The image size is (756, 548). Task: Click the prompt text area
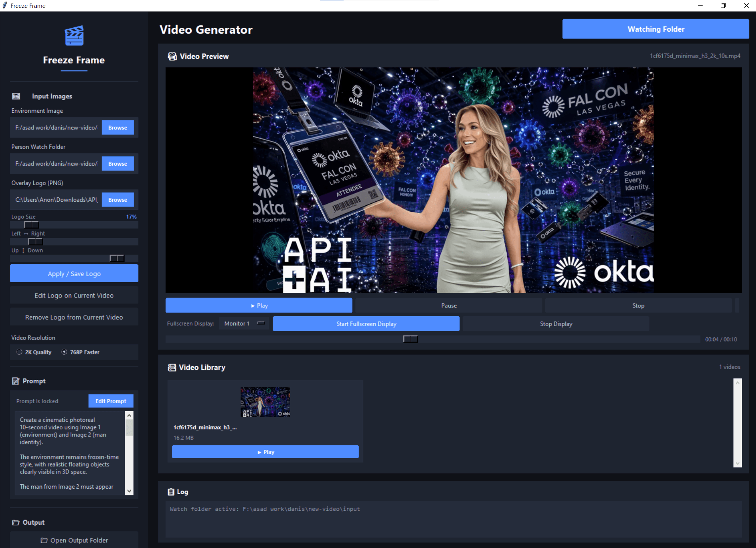click(x=70, y=453)
